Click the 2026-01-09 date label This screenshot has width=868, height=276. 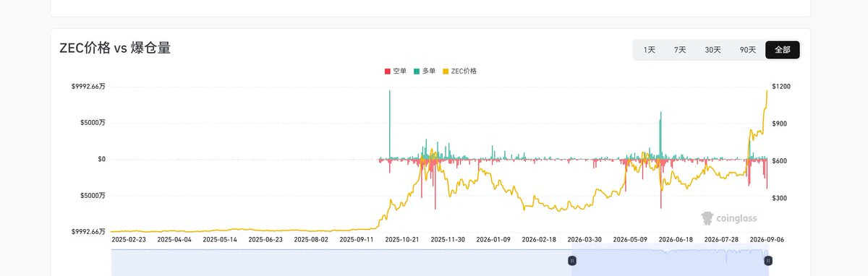point(493,239)
